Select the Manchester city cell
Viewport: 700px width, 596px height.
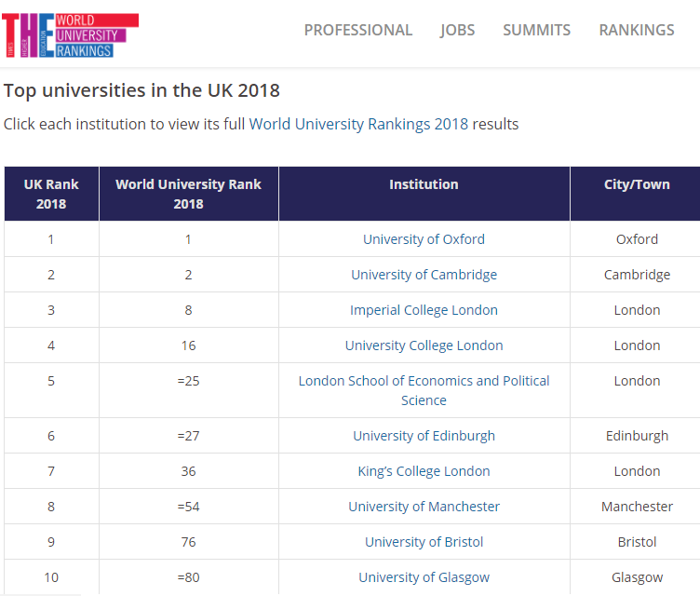coord(637,507)
